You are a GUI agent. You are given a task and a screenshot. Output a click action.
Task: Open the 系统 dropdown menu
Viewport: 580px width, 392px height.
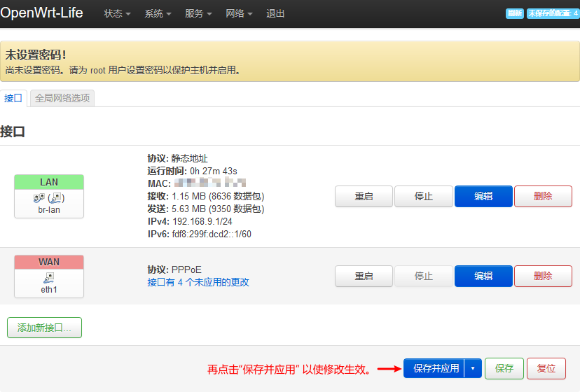(158, 14)
